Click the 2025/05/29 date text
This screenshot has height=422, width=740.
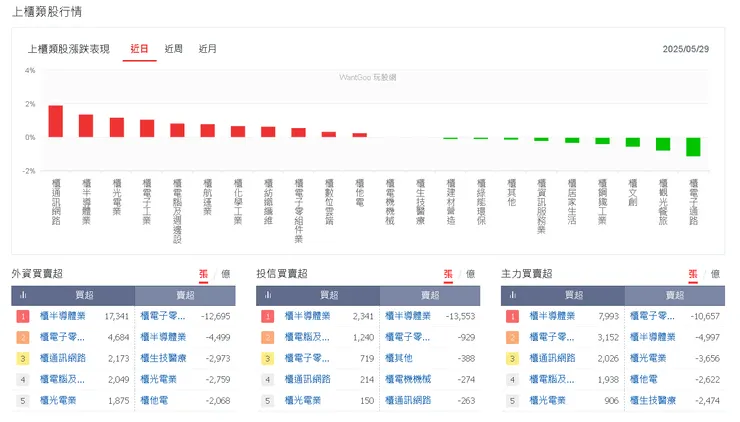click(685, 49)
